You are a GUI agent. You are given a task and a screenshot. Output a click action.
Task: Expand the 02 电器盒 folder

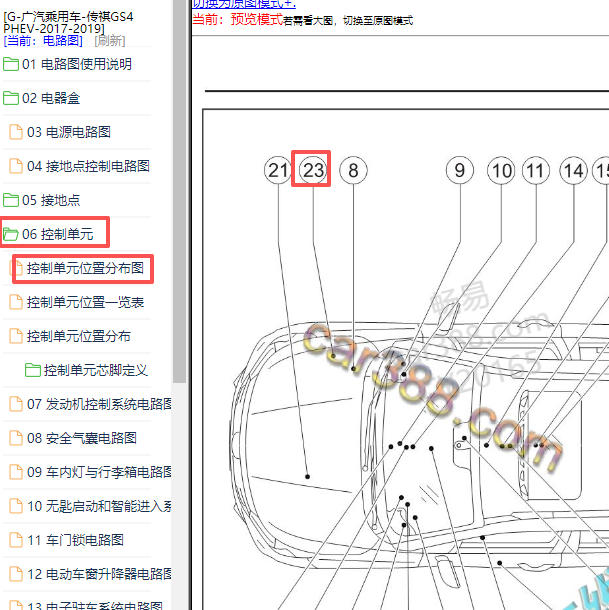coord(51,98)
